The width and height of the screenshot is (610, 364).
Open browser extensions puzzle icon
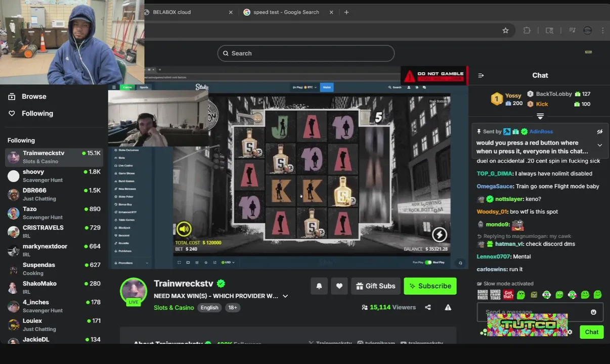pos(527,30)
